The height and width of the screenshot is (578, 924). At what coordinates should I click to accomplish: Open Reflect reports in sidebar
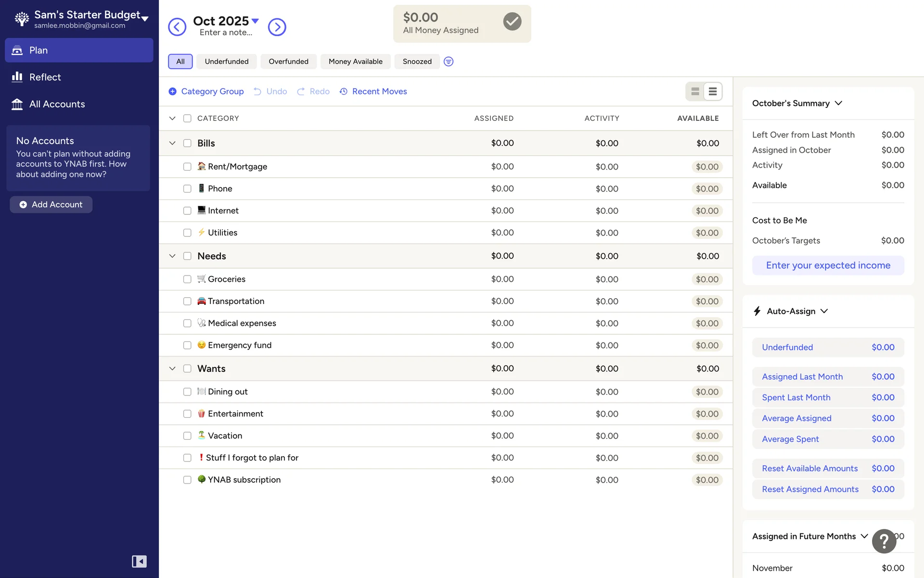tap(45, 77)
